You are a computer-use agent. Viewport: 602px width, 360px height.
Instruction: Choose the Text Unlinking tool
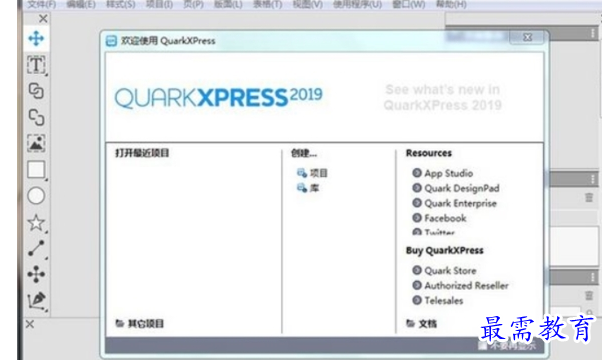[36, 117]
